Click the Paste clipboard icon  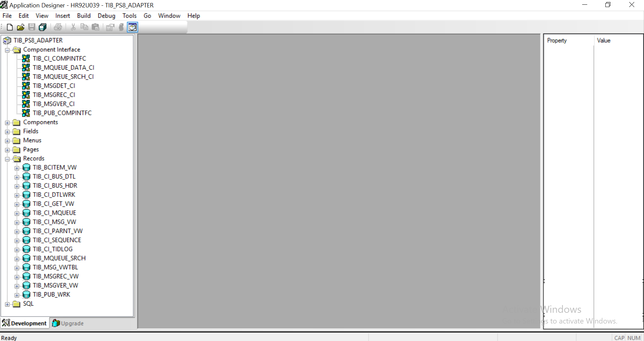click(x=96, y=27)
